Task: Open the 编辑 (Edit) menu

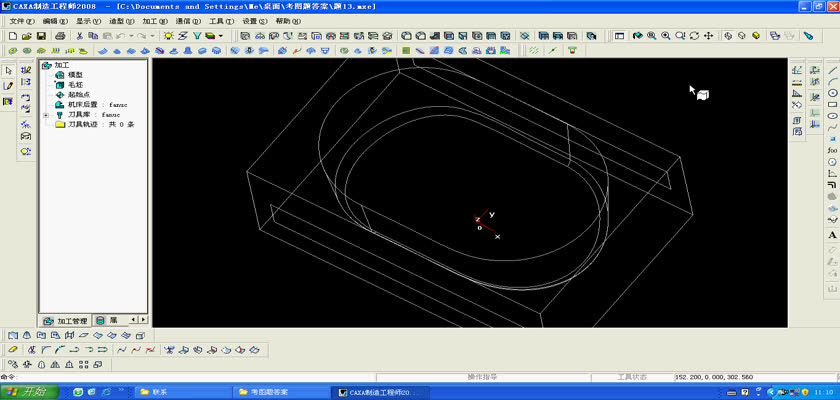Action: pyautogui.click(x=55, y=21)
